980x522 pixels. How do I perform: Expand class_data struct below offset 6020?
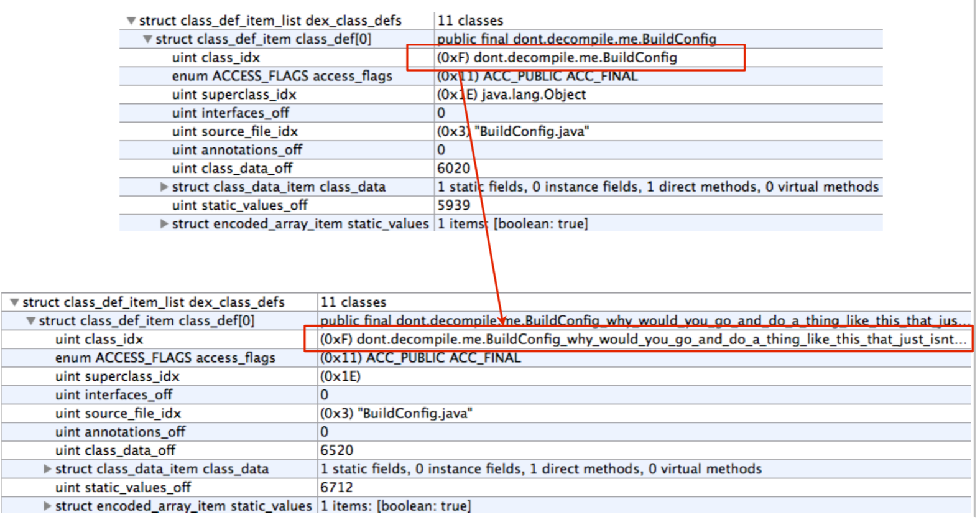click(x=164, y=187)
